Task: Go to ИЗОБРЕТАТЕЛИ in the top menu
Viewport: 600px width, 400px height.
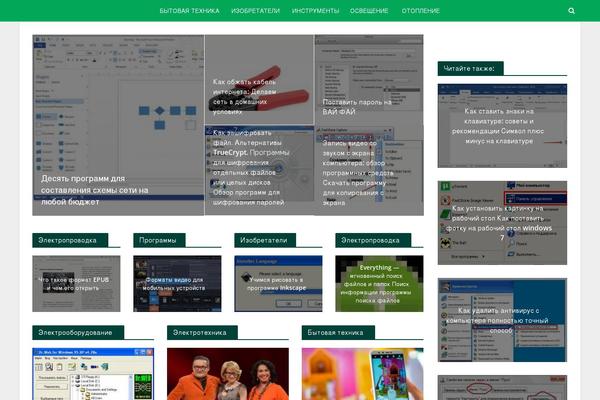Action: [255, 11]
